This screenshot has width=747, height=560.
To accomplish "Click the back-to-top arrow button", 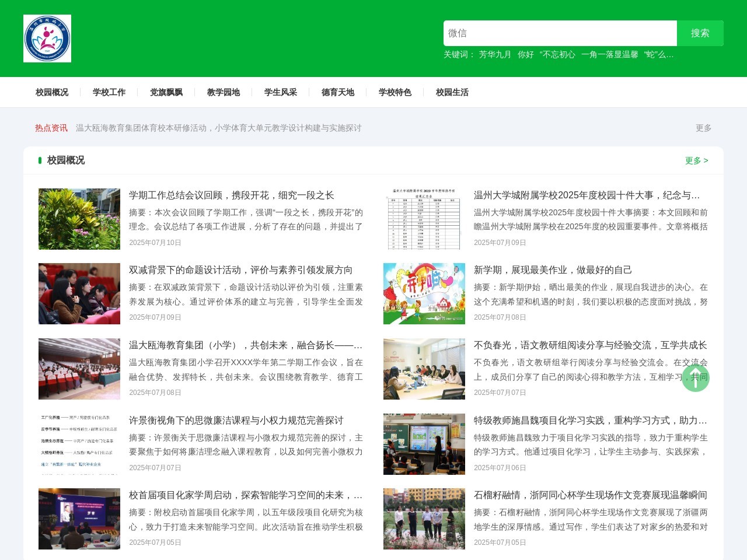I will coord(695,378).
